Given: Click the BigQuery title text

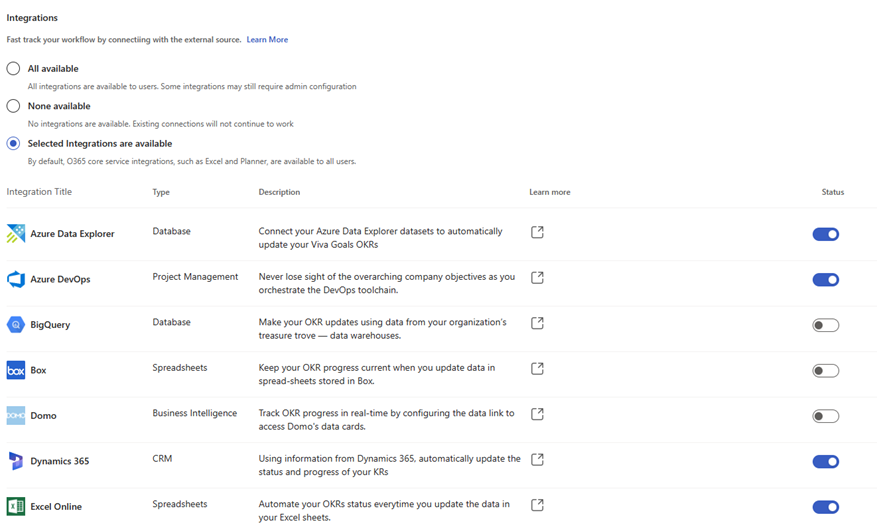Looking at the screenshot, I should [50, 324].
